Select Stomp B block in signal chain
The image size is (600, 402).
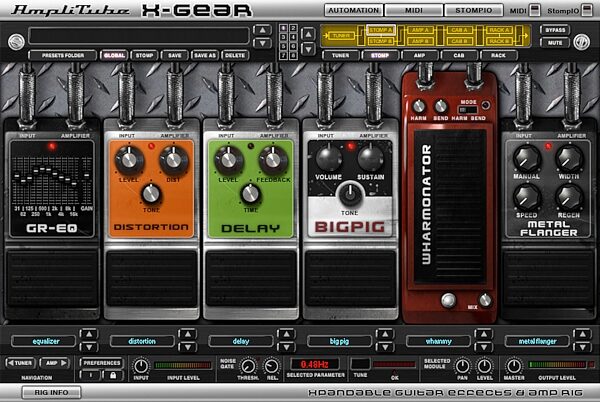381,41
